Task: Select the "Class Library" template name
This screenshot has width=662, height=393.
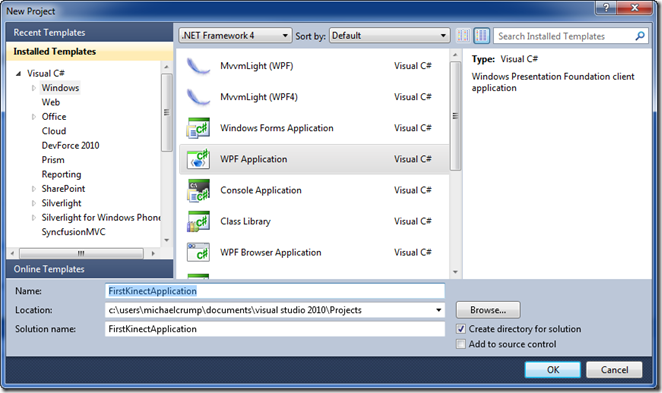Action: (245, 221)
